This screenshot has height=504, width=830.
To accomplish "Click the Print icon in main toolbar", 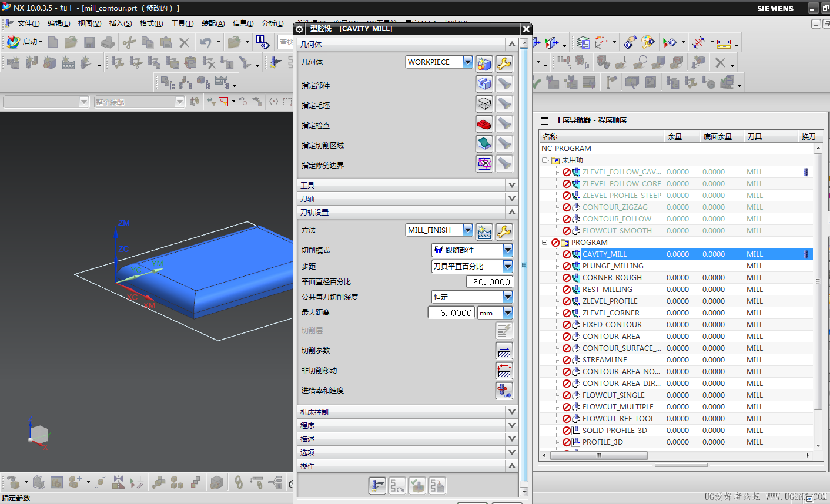I will [x=108, y=42].
